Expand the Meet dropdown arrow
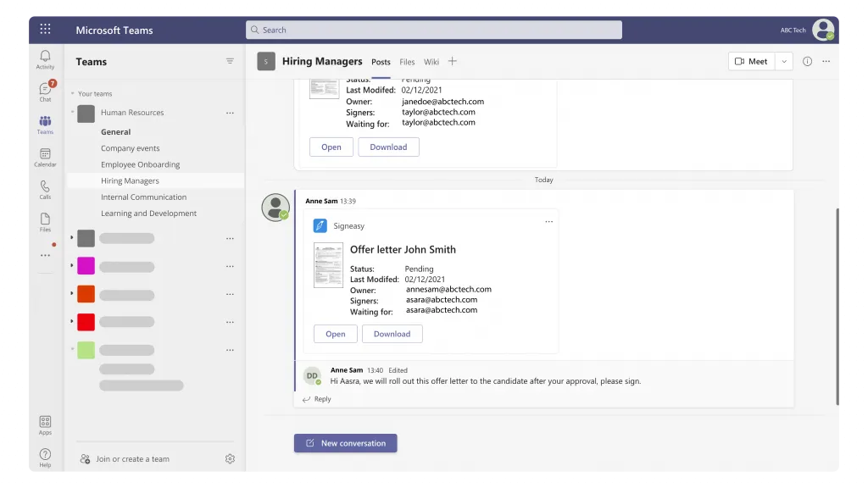868x488 pixels. (784, 61)
